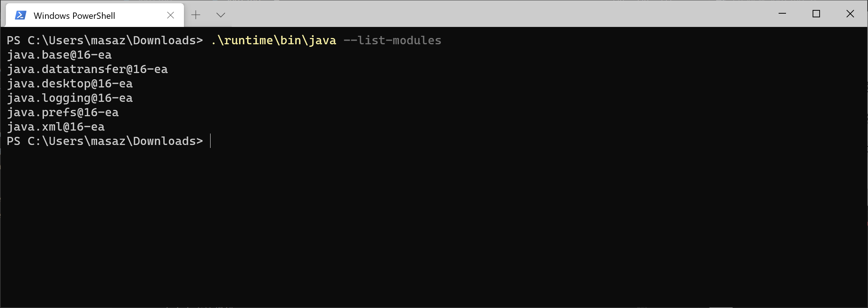Click the .\runtime\bin\java command text
This screenshot has height=308, width=868.
pyautogui.click(x=273, y=40)
